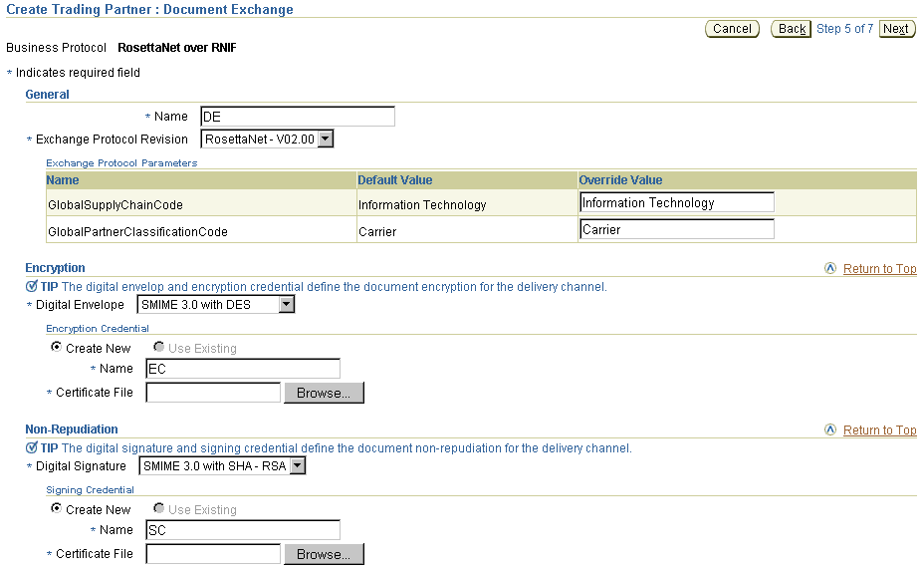This screenshot has height=571, width=924.
Task: Click Default Value cell Information Technology
Action: [x=422, y=205]
